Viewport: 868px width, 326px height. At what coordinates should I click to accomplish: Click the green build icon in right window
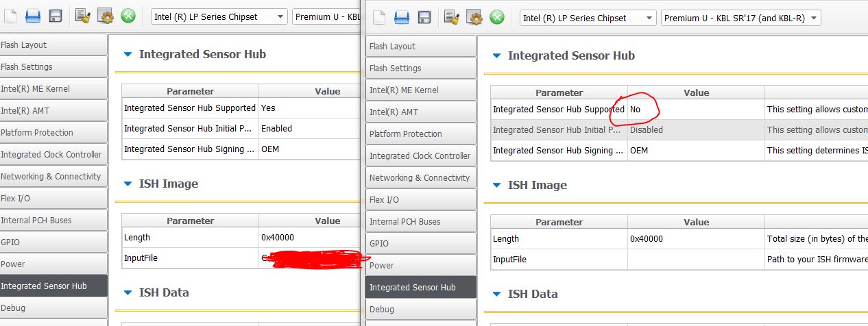[x=496, y=18]
